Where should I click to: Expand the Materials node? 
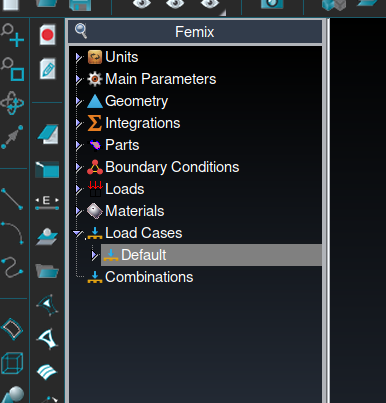(x=79, y=211)
